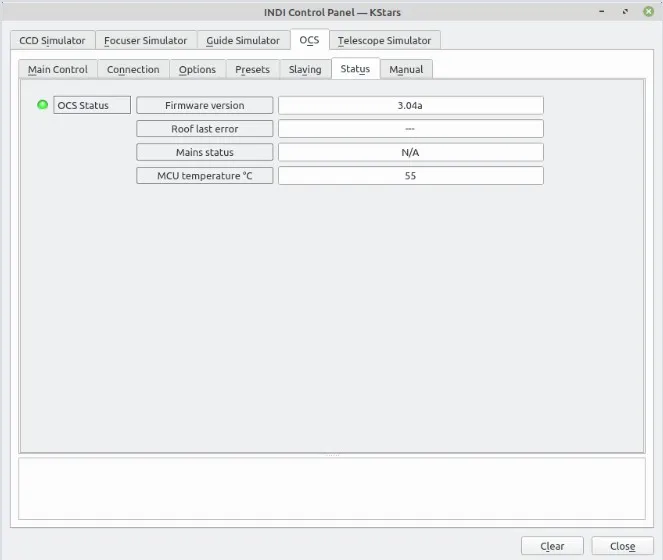This screenshot has width=663, height=560.
Task: Click the Mains status N/A value field
Action: tap(411, 152)
